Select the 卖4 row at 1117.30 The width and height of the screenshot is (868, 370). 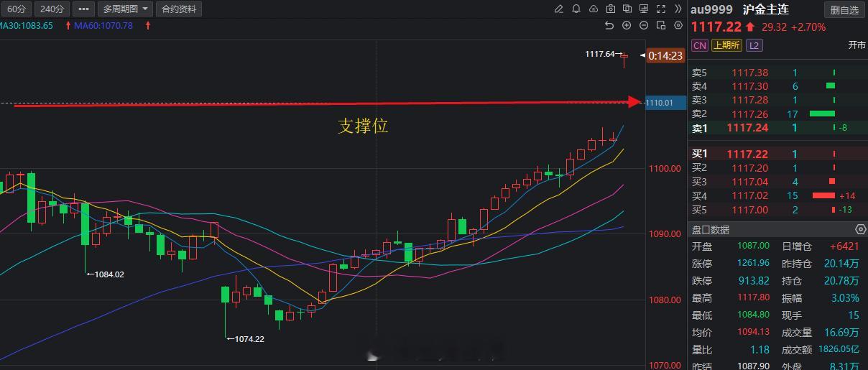click(779, 86)
